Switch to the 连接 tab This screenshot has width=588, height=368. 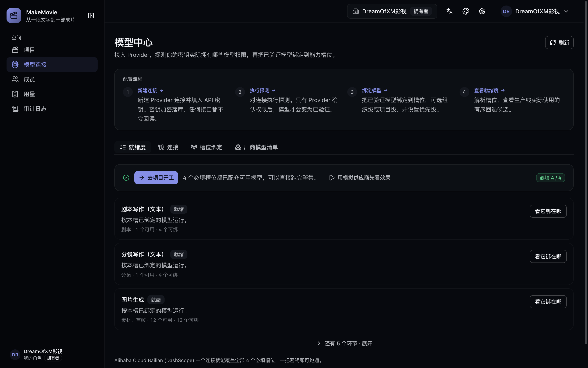168,147
